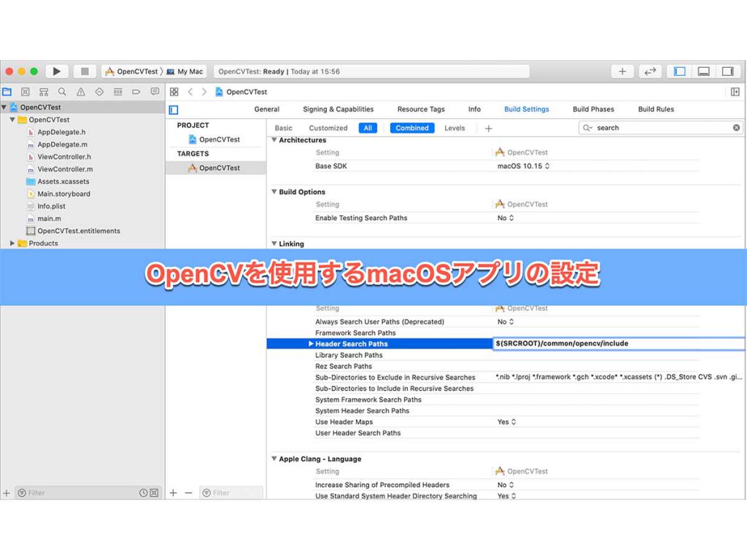Clear the build settings search field
Viewport: 747px width, 560px height.
pos(737,128)
